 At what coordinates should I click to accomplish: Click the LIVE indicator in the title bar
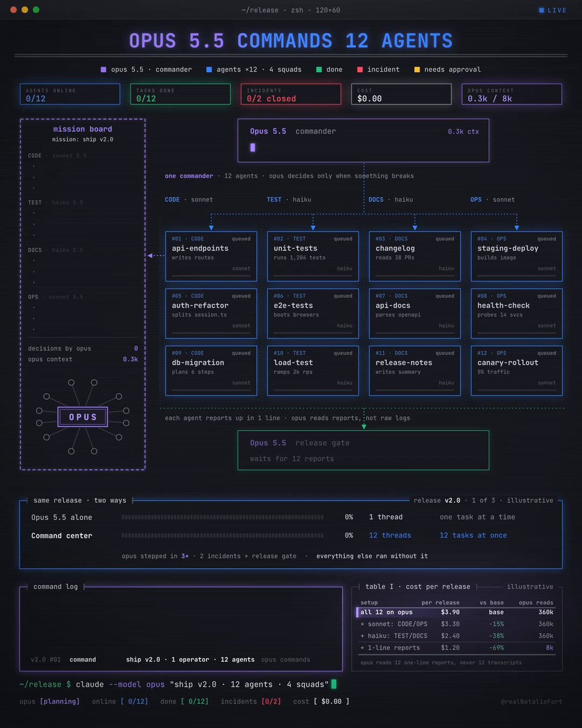click(x=552, y=10)
